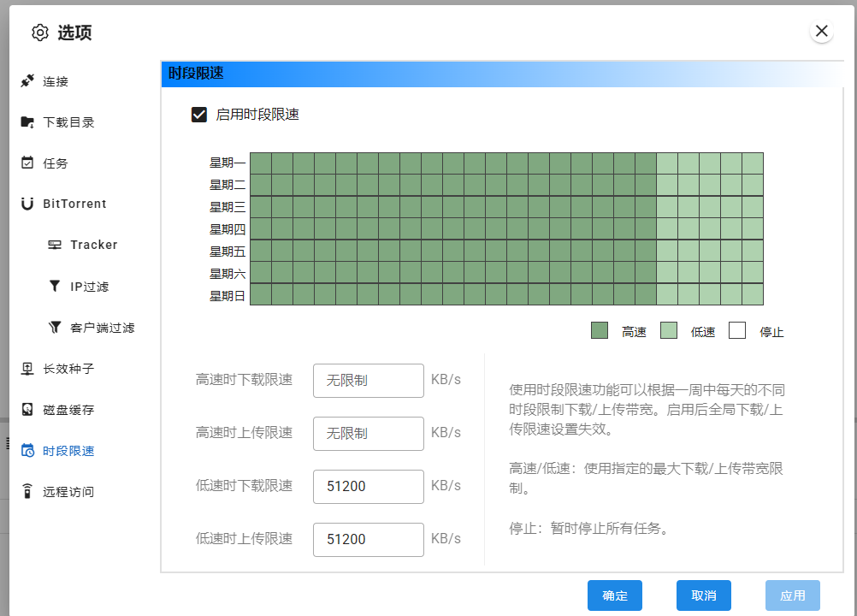Click the download directory folder icon
This screenshot has width=857, height=616.
(27, 122)
